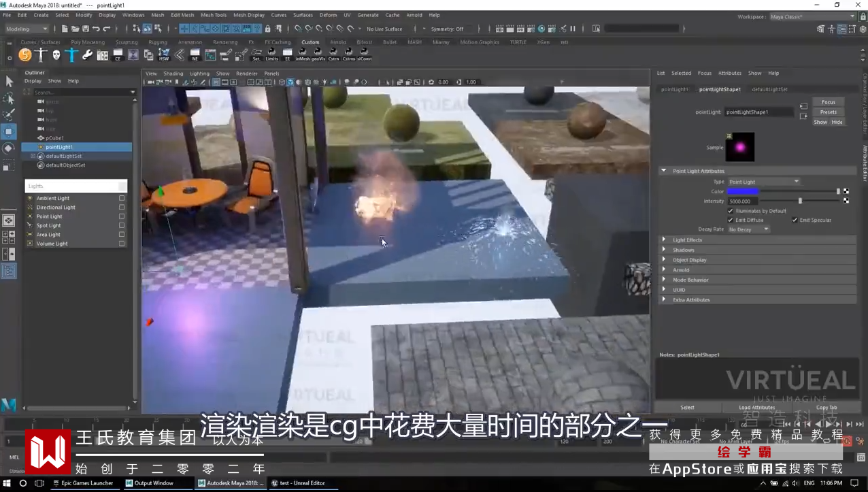Image resolution: width=868 pixels, height=492 pixels.
Task: Click the geoVis python shelf button
Action: pos(318,55)
